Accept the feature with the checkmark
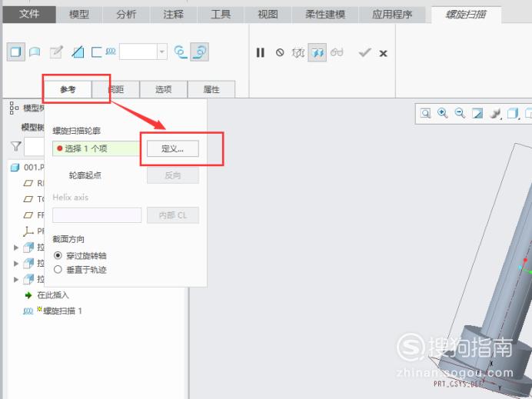 364,52
